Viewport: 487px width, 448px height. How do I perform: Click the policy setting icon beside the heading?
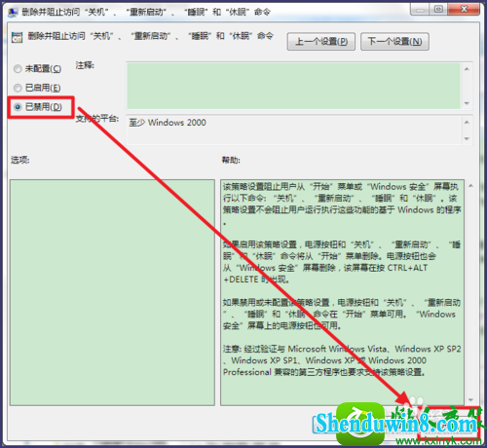tap(17, 37)
